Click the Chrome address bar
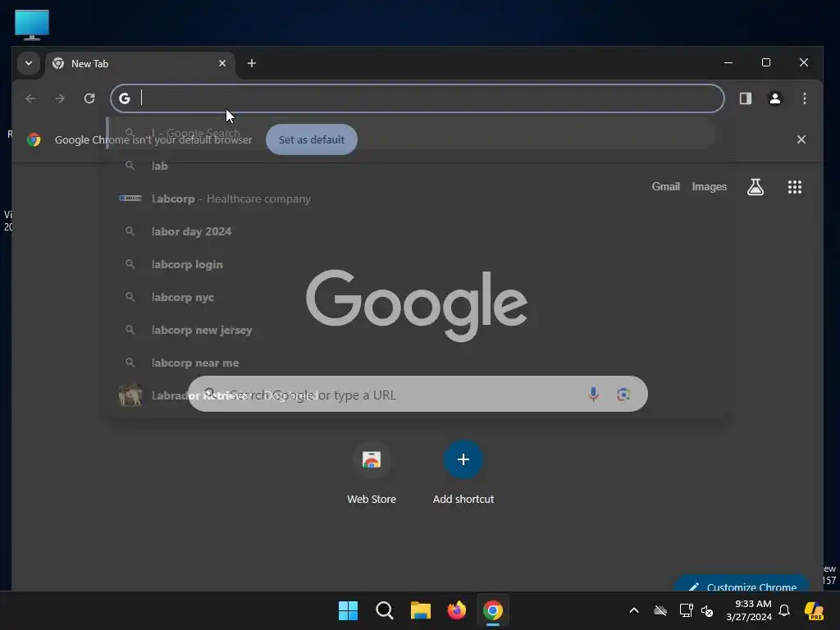 (418, 98)
